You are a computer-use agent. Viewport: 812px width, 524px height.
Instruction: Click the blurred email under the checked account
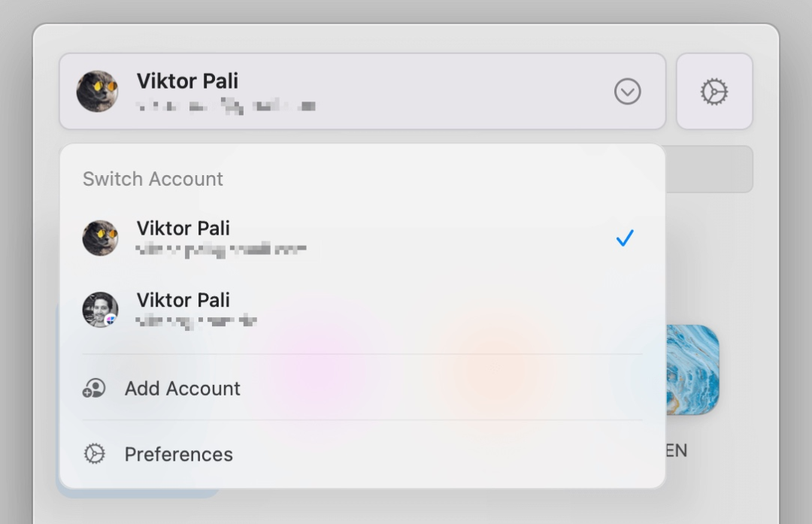pyautogui.click(x=221, y=250)
